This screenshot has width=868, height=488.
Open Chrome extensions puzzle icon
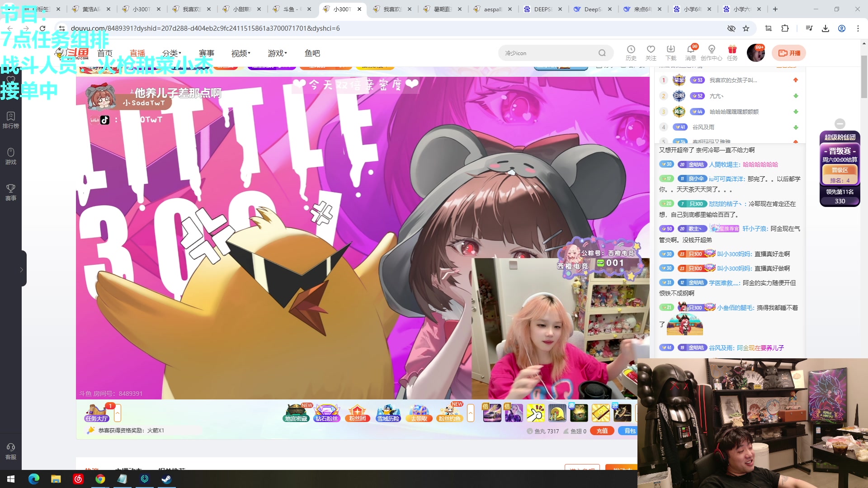click(x=785, y=28)
